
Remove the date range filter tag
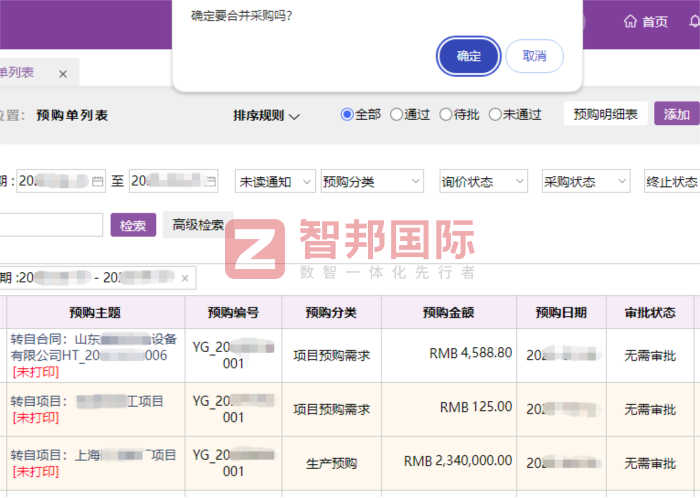pyautogui.click(x=185, y=278)
